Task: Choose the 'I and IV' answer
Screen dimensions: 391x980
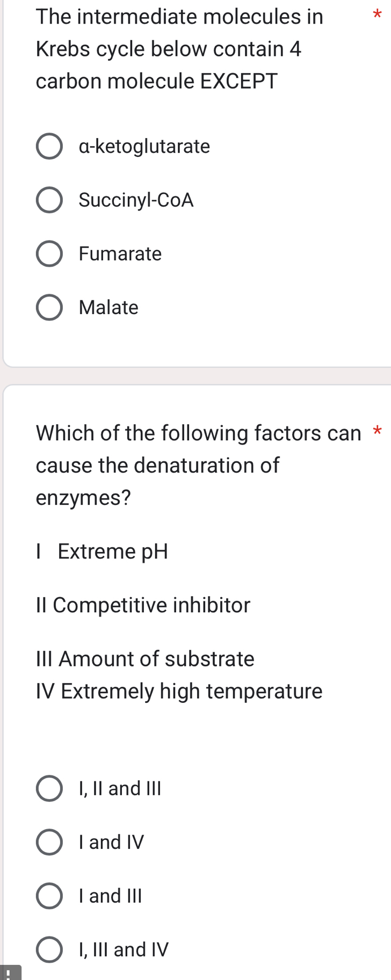Action: (49, 843)
